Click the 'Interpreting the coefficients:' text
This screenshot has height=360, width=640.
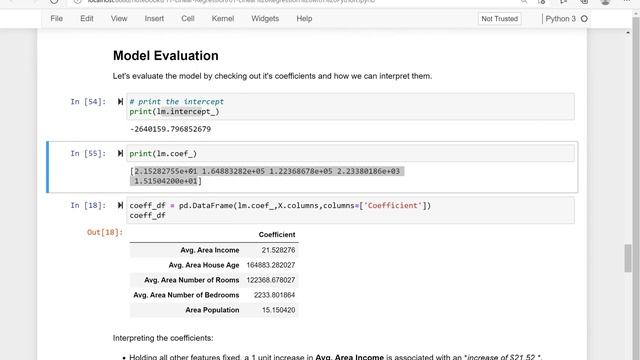point(163,338)
